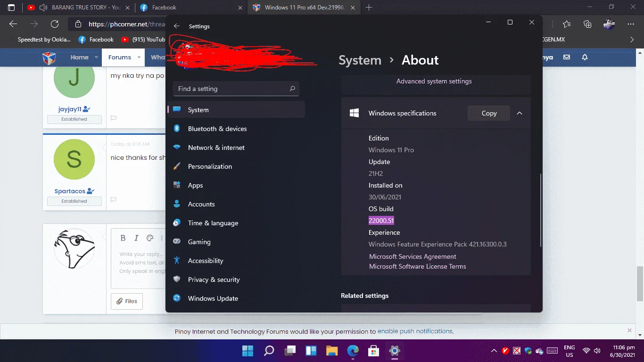Screen dimensions: 644x362
Task: Open the Microsoft Services Agreement link
Action: 413,256
